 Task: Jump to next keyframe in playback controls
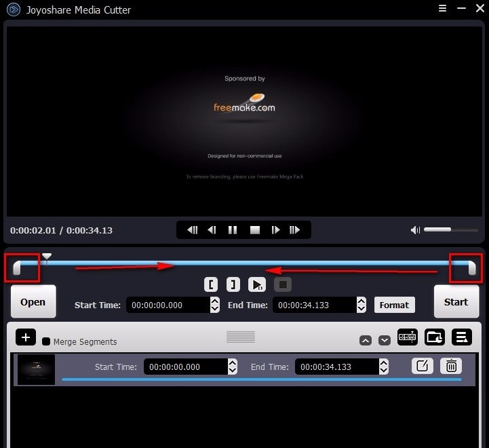pos(295,230)
